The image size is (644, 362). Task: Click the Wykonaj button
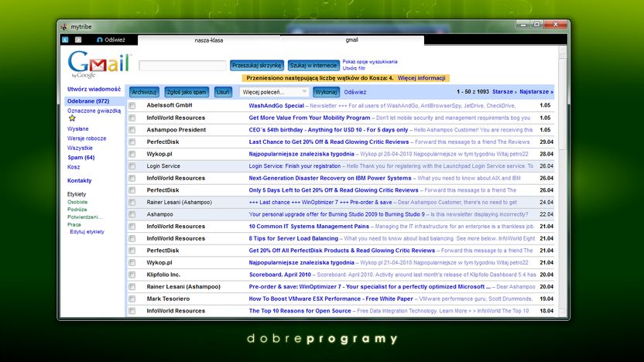(326, 92)
